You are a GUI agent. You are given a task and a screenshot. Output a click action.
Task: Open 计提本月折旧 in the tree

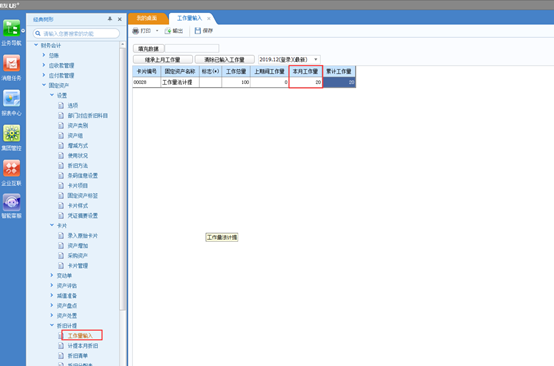point(83,346)
